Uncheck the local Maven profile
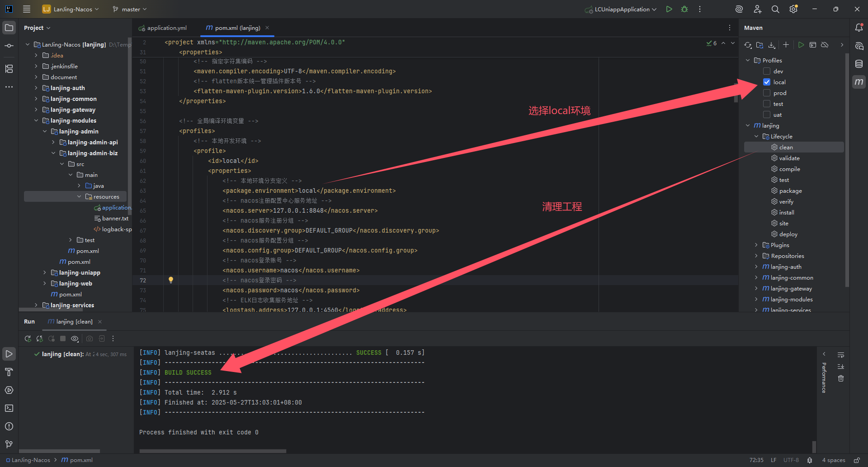 click(x=767, y=82)
